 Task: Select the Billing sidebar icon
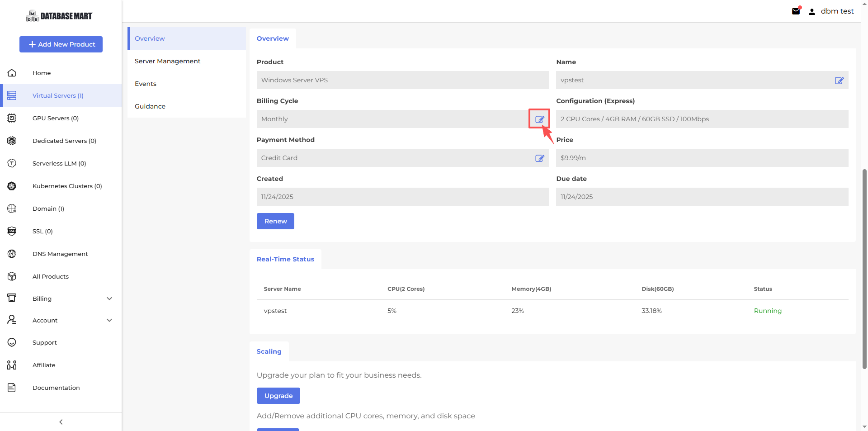point(12,298)
